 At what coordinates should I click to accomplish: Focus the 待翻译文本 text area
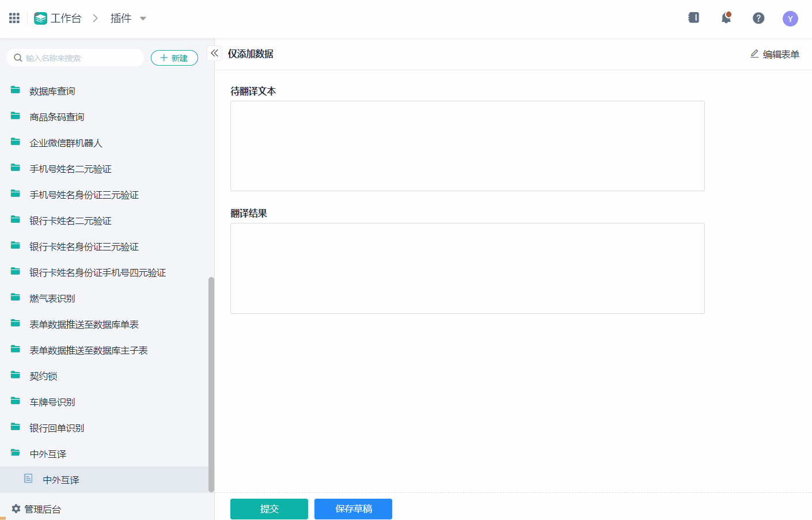click(467, 146)
